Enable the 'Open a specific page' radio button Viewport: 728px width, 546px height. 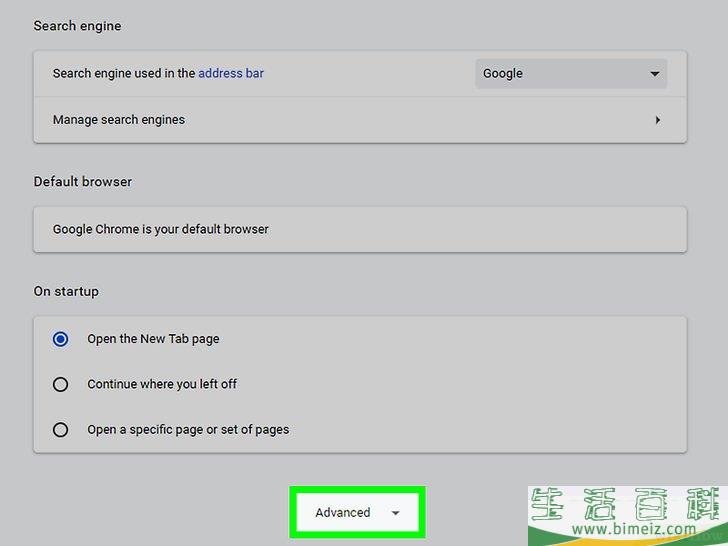[x=61, y=430]
